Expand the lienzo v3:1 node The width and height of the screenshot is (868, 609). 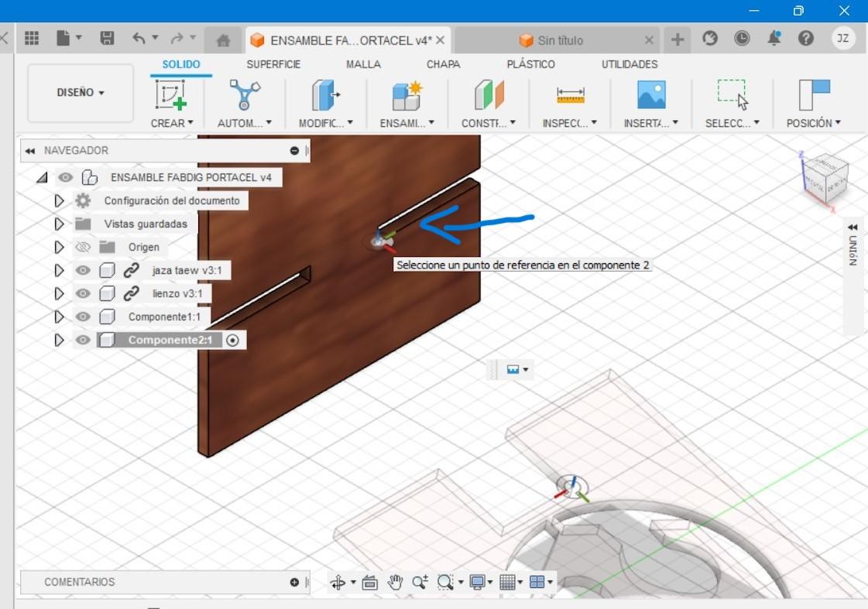click(x=59, y=294)
